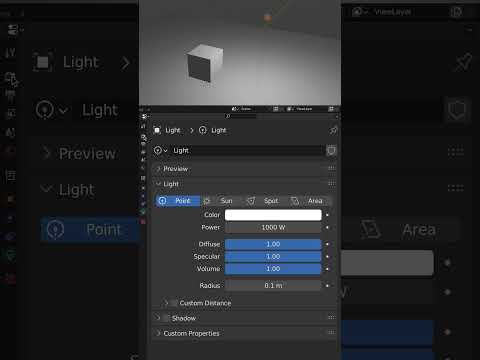This screenshot has height=360, width=480.
Task: Open the Properties editor type menu
Action: [145, 116]
